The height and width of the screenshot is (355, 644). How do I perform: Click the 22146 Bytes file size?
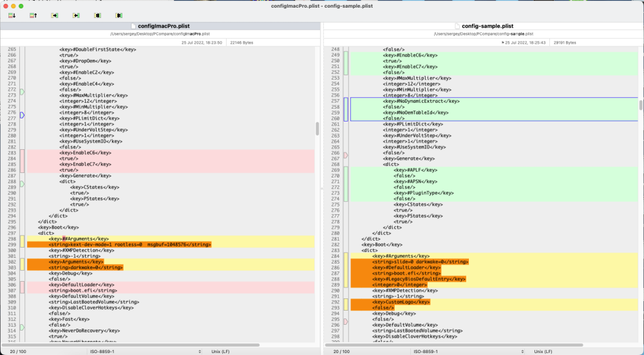tap(241, 42)
